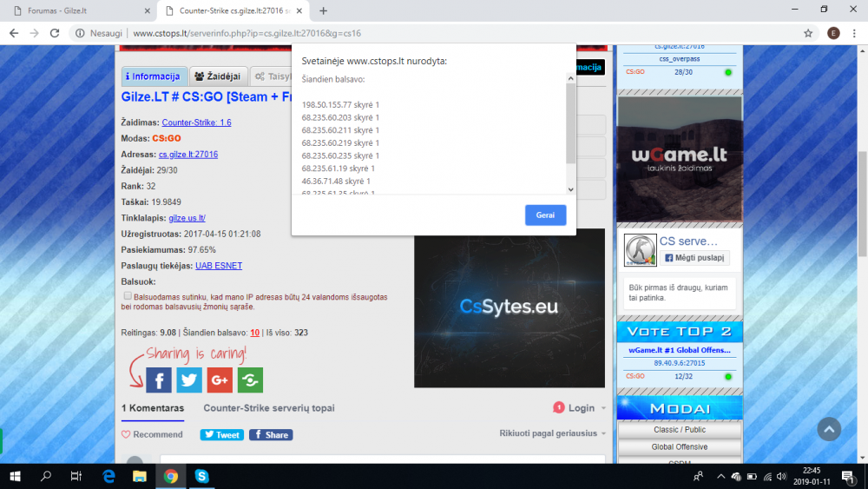Open css_overpass map row
Image resolution: width=868 pixels, height=489 pixels.
(x=680, y=59)
